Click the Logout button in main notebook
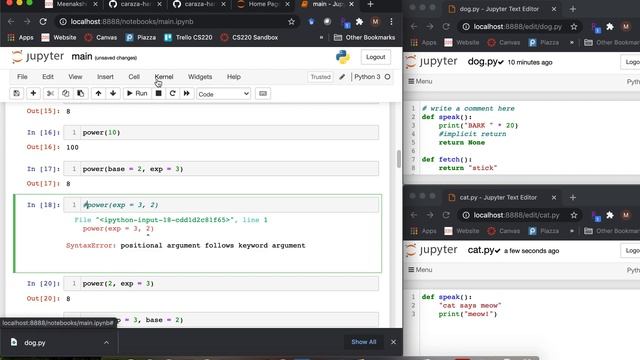Screen dimensions: 640x360 pos(376,57)
